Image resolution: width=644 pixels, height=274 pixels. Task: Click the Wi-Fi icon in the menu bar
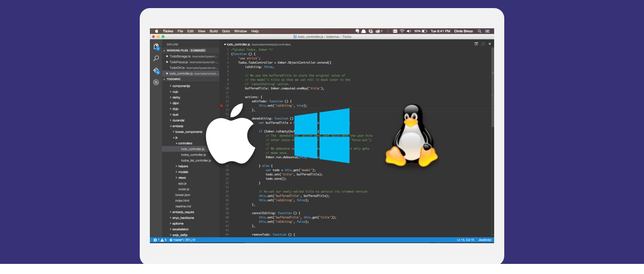402,31
